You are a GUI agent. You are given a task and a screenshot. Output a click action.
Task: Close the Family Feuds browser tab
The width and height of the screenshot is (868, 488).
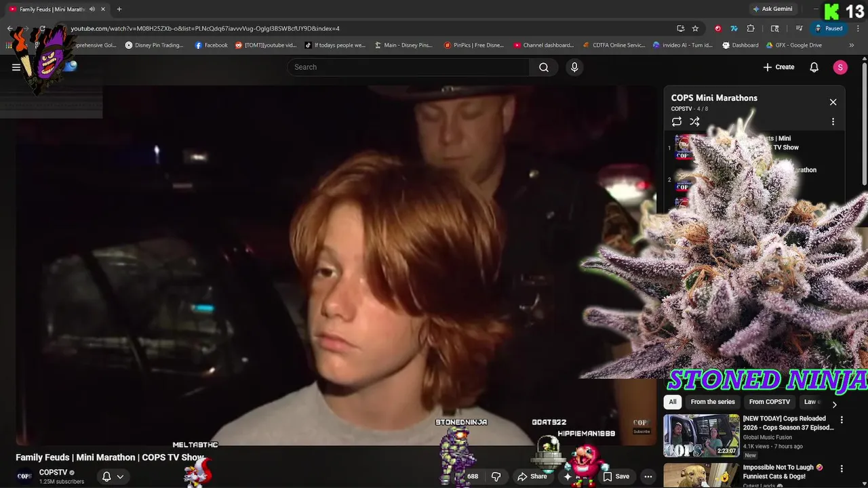coord(103,9)
